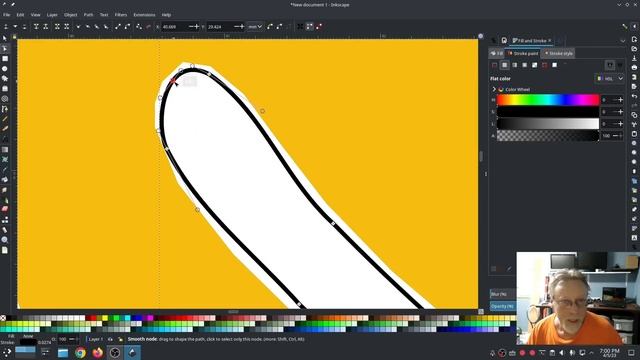Image resolution: width=640 pixels, height=360 pixels.
Task: Select the Spiral tool
Action: [x=4, y=99]
